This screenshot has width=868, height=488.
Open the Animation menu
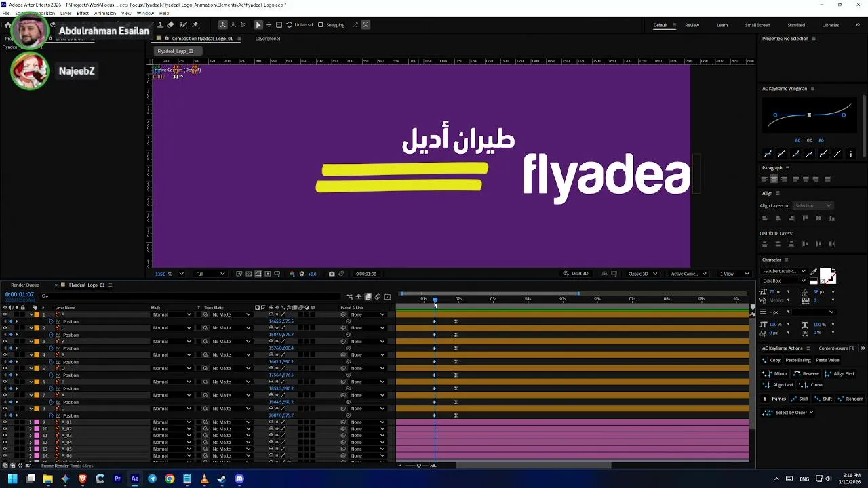104,14
